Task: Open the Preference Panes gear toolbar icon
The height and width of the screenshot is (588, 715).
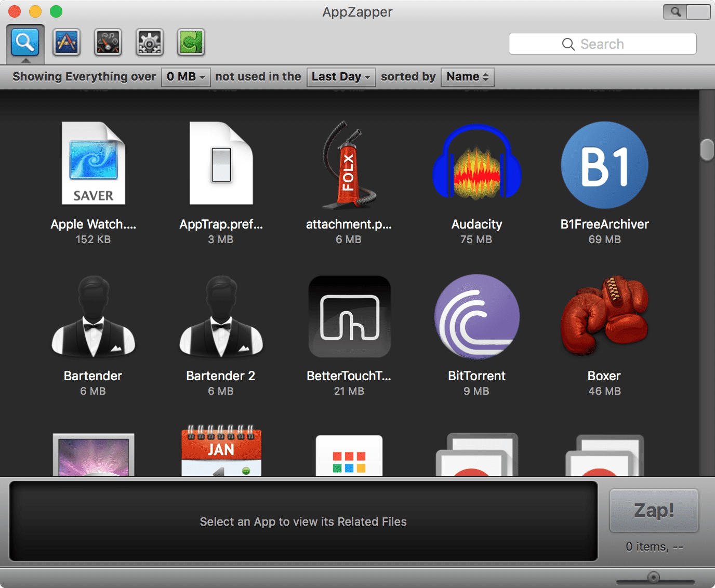Action: (x=150, y=42)
